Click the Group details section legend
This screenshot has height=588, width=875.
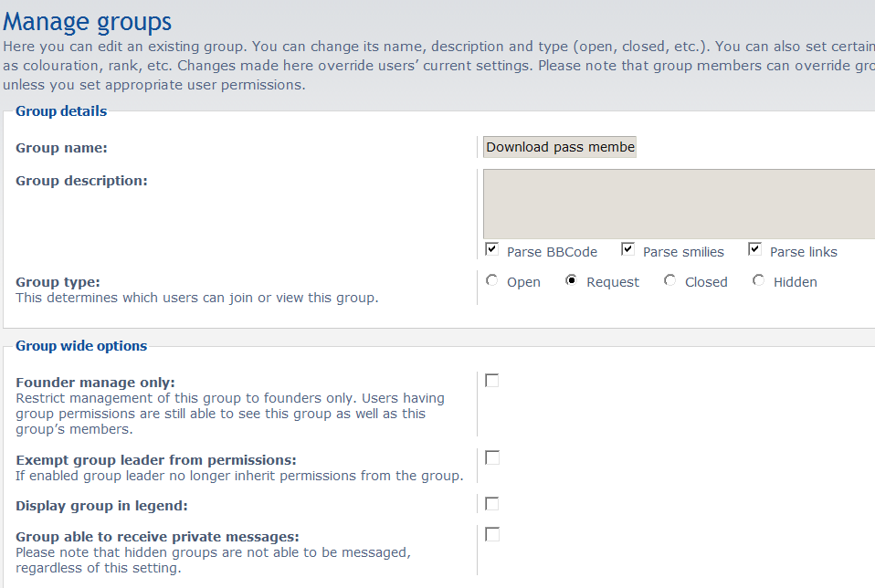coord(61,111)
